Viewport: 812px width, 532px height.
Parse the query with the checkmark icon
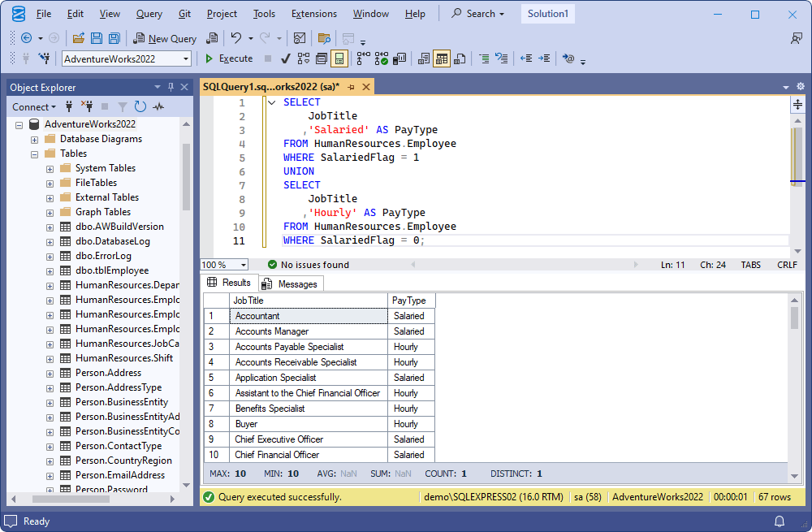(x=285, y=58)
